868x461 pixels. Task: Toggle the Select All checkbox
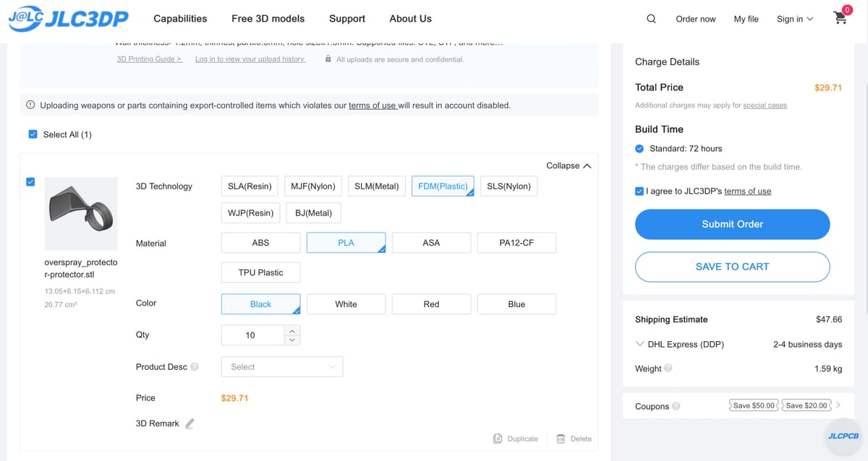coord(33,134)
